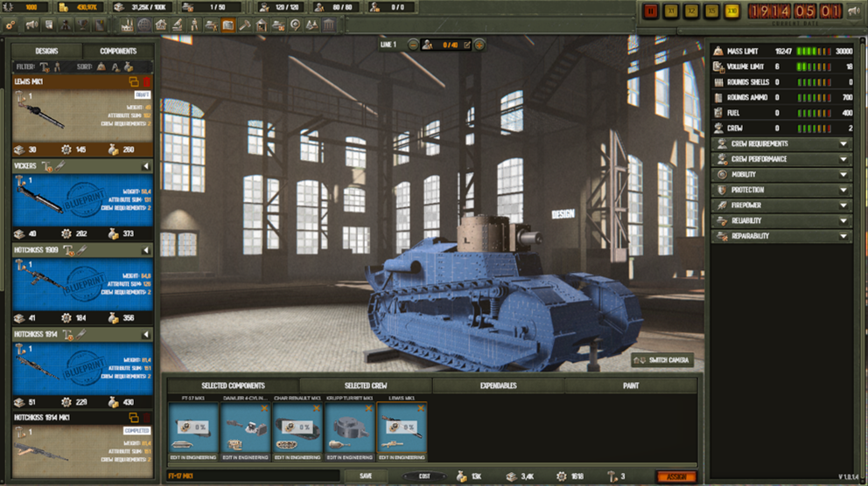Expand the Firepower stats panel

click(x=781, y=205)
